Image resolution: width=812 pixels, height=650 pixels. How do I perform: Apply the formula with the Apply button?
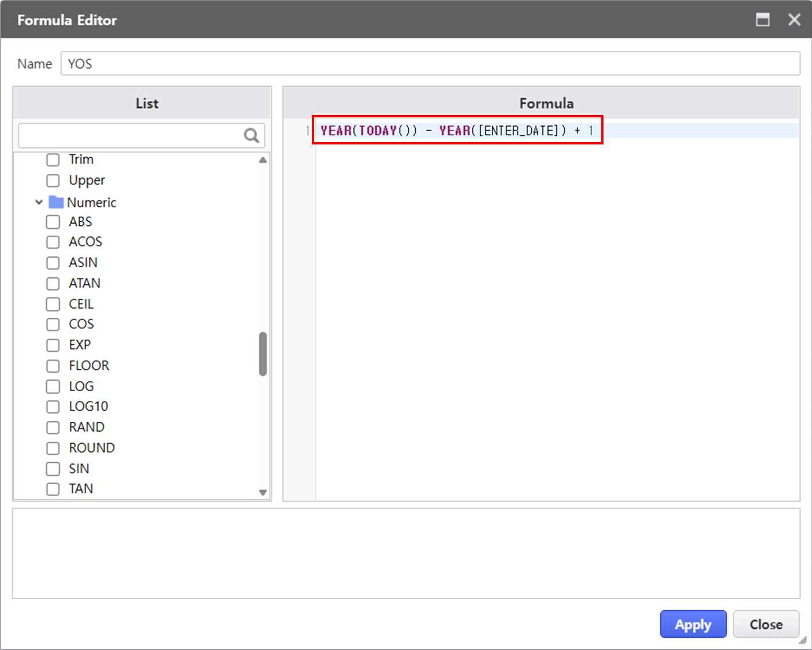(x=693, y=624)
